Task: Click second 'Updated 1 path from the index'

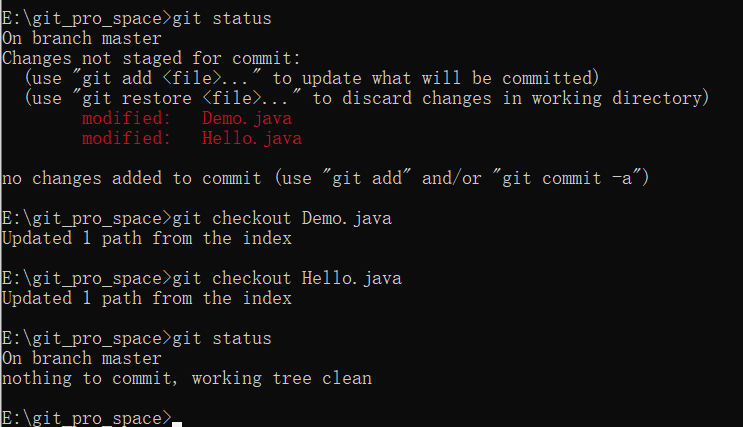Action: point(146,299)
